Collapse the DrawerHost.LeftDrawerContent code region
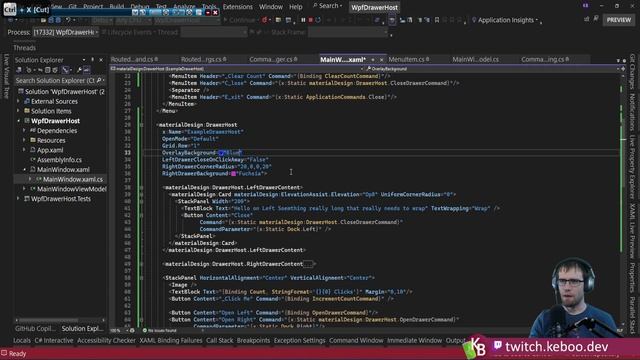Image resolution: width=640 pixels, height=360 pixels. 142,187
